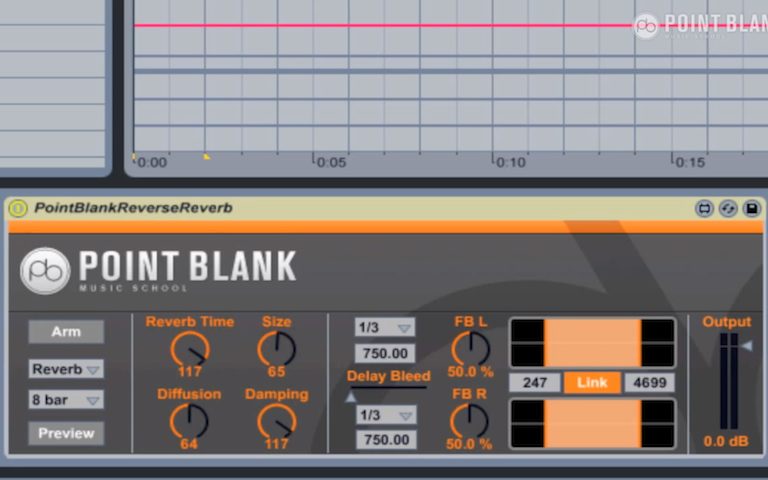This screenshot has height=480, width=768.
Task: Toggle the PointBlankReverseReverb device activator
Action: pyautogui.click(x=18, y=208)
